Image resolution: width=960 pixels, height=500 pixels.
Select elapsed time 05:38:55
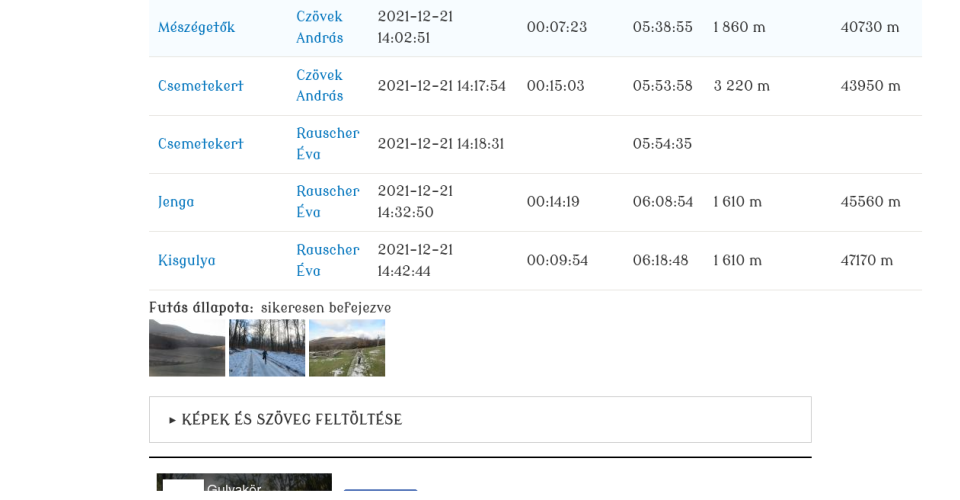tap(662, 28)
